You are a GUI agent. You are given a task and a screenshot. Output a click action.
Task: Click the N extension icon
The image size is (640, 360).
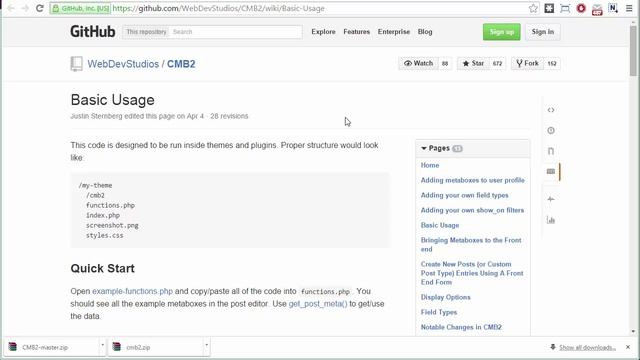click(x=613, y=8)
